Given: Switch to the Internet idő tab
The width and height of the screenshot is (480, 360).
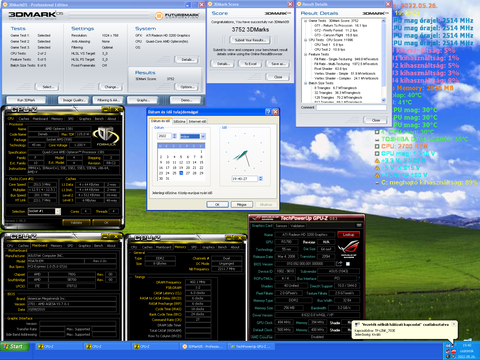Looking at the screenshot, I should pos(197,121).
